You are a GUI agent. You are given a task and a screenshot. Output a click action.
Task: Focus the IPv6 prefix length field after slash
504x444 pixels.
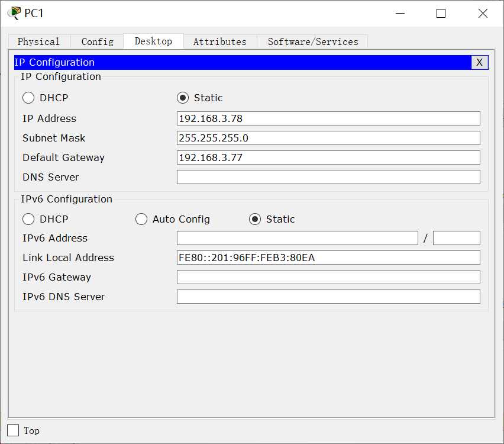pos(457,238)
